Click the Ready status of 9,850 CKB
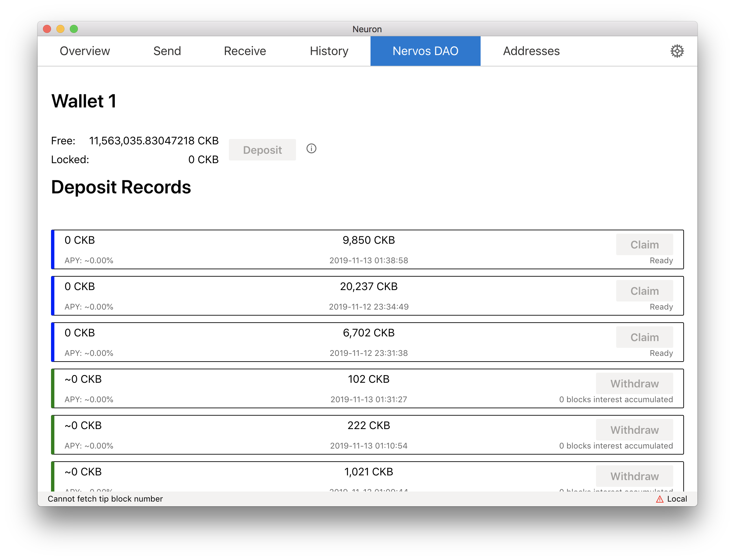 click(x=661, y=261)
